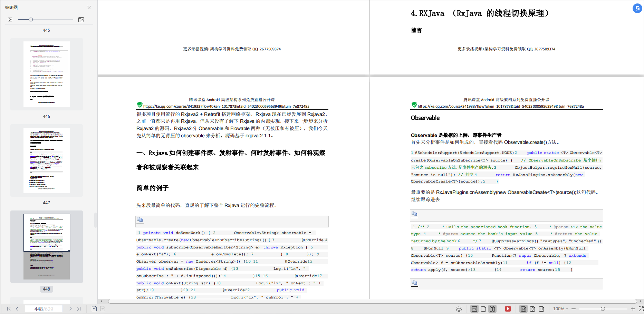Zoom in with the plus button
The height and width of the screenshot is (314, 644).
click(x=633, y=309)
